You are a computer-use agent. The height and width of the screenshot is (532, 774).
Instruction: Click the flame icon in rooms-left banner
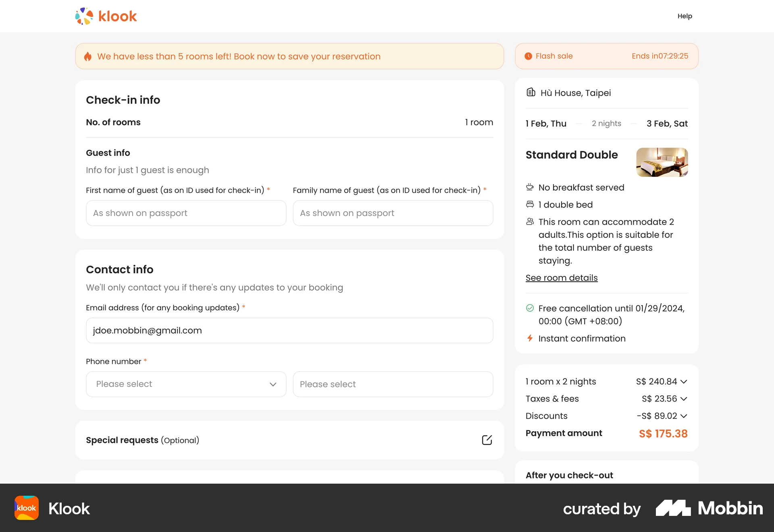[x=87, y=56]
